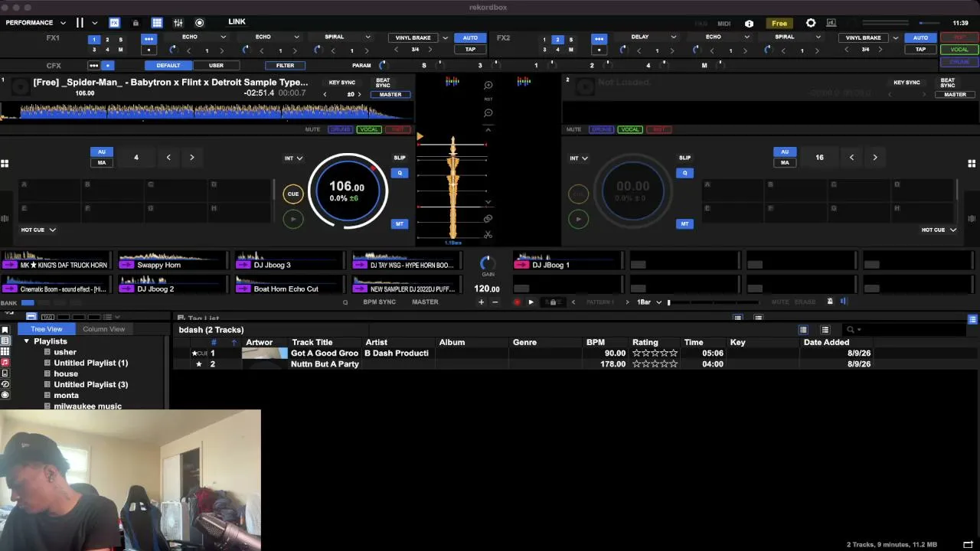Image resolution: width=980 pixels, height=551 pixels.
Task: Click the Got A Good Groo artwork thumbnail
Action: pyautogui.click(x=265, y=354)
